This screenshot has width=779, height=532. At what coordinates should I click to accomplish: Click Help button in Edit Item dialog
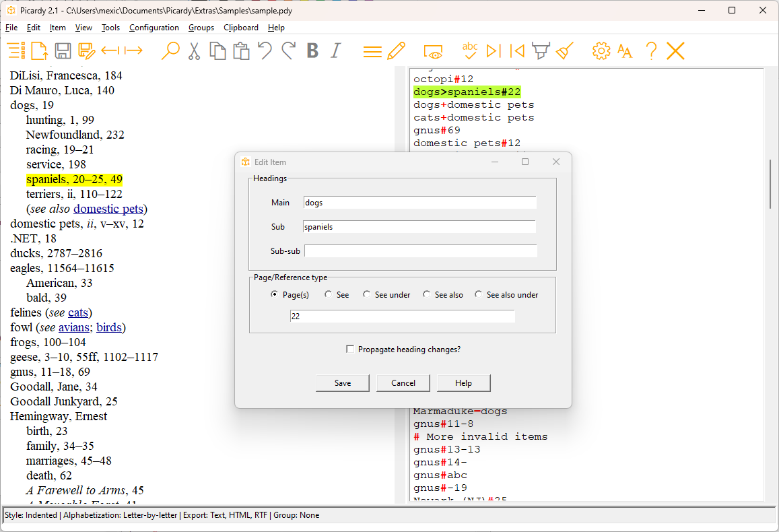point(463,383)
